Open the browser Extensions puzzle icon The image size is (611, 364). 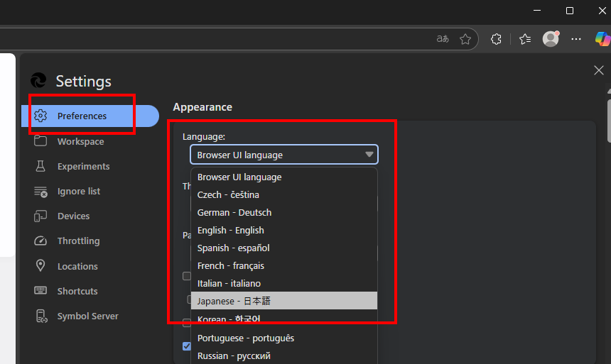tap(497, 39)
